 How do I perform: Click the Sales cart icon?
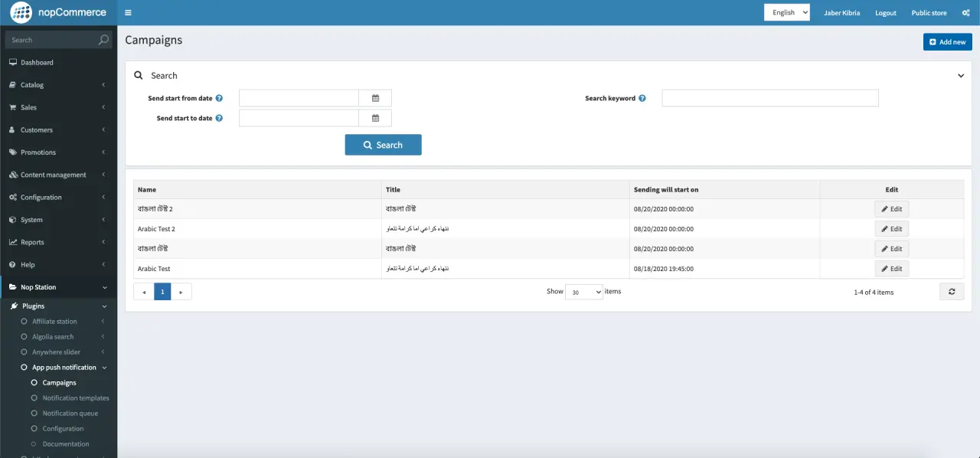[x=13, y=107]
